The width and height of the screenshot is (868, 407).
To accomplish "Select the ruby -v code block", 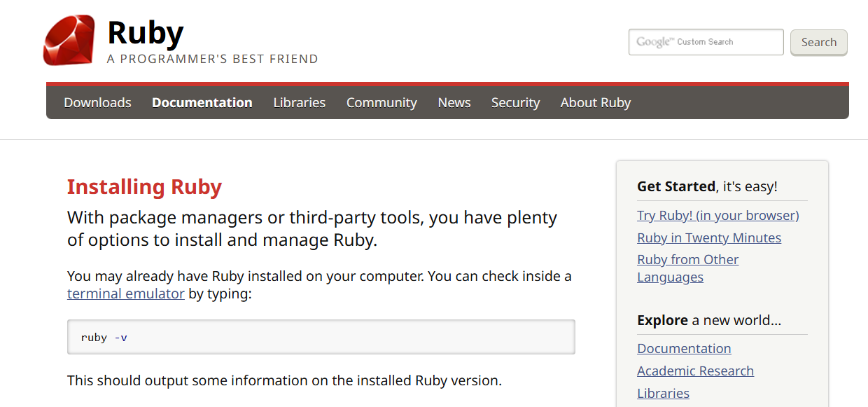I will tap(321, 337).
